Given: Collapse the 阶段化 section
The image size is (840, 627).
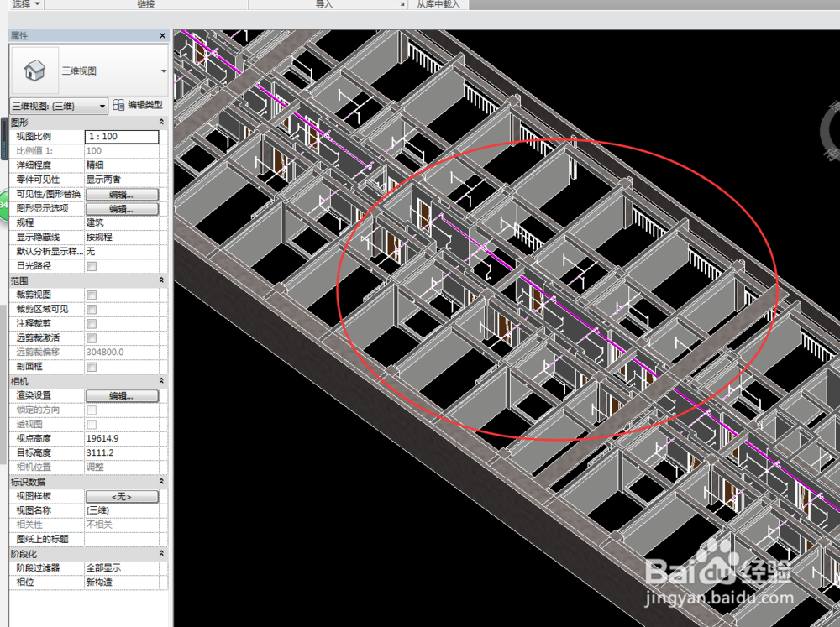Looking at the screenshot, I should coord(161,553).
